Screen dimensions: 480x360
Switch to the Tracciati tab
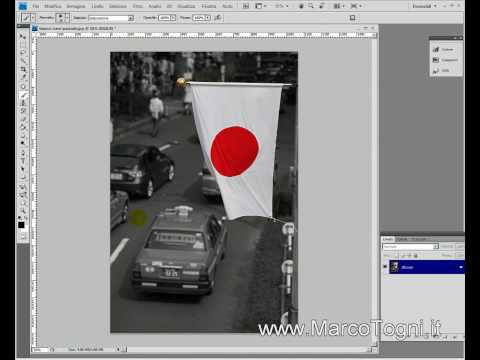tap(418, 239)
